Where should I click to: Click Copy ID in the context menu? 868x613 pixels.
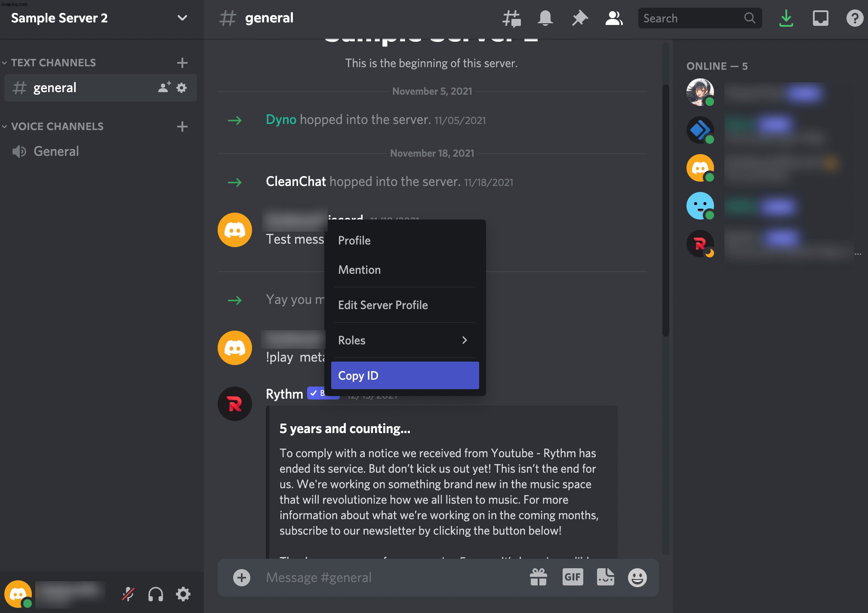pos(405,375)
